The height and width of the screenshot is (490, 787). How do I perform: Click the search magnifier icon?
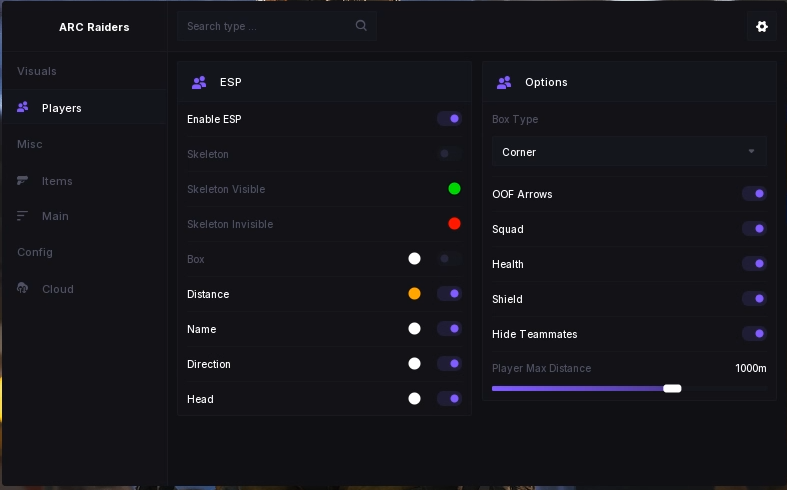point(361,26)
